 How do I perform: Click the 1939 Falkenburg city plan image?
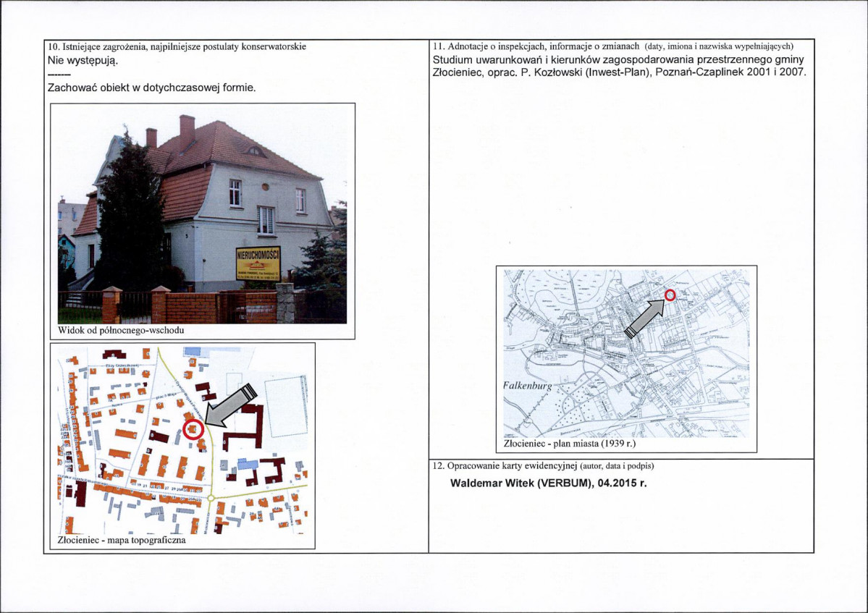point(626,353)
